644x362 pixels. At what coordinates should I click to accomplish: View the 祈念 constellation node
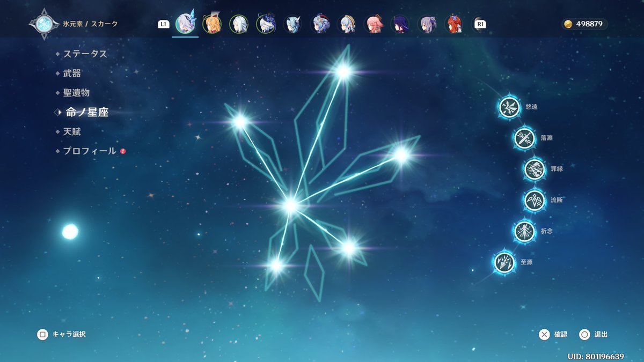[524, 231]
